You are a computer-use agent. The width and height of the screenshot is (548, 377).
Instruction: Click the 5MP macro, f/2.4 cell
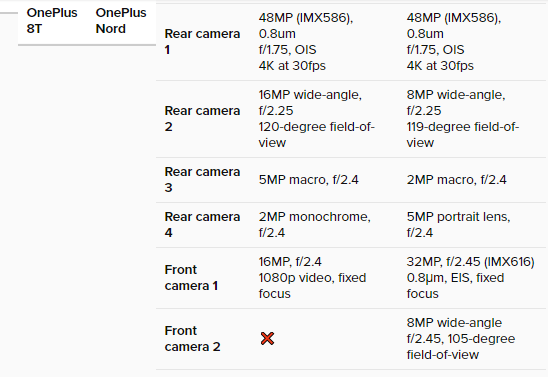tap(309, 180)
